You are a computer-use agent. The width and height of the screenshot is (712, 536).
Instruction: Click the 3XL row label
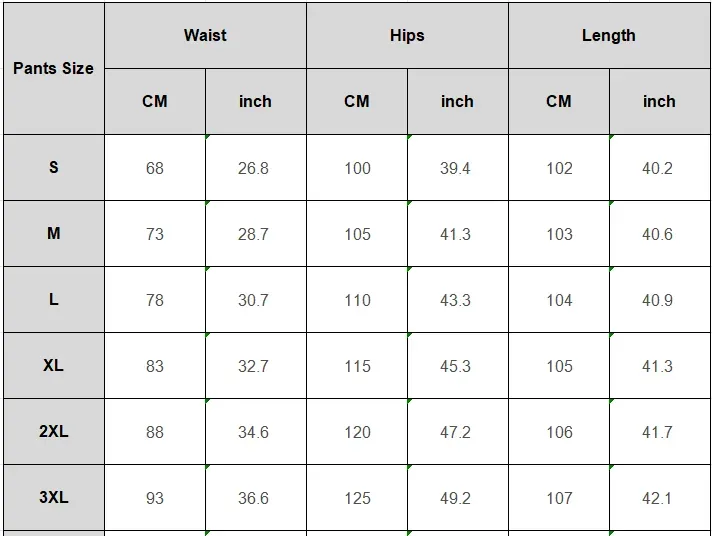[x=53, y=497]
